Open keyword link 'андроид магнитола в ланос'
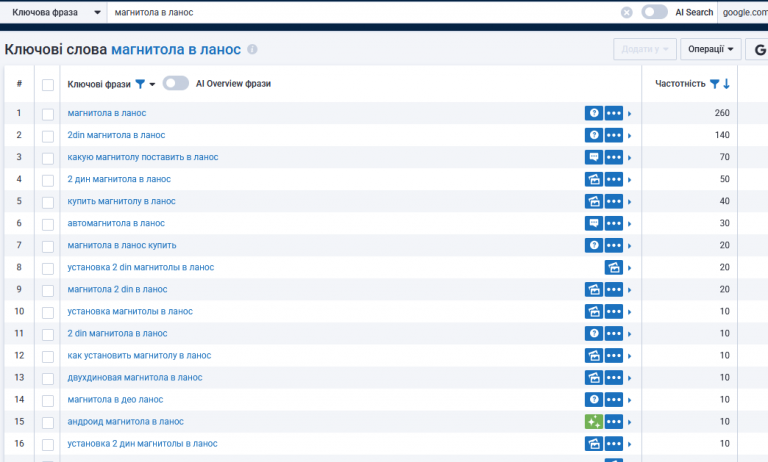This screenshot has width=768, height=462. tap(125, 422)
